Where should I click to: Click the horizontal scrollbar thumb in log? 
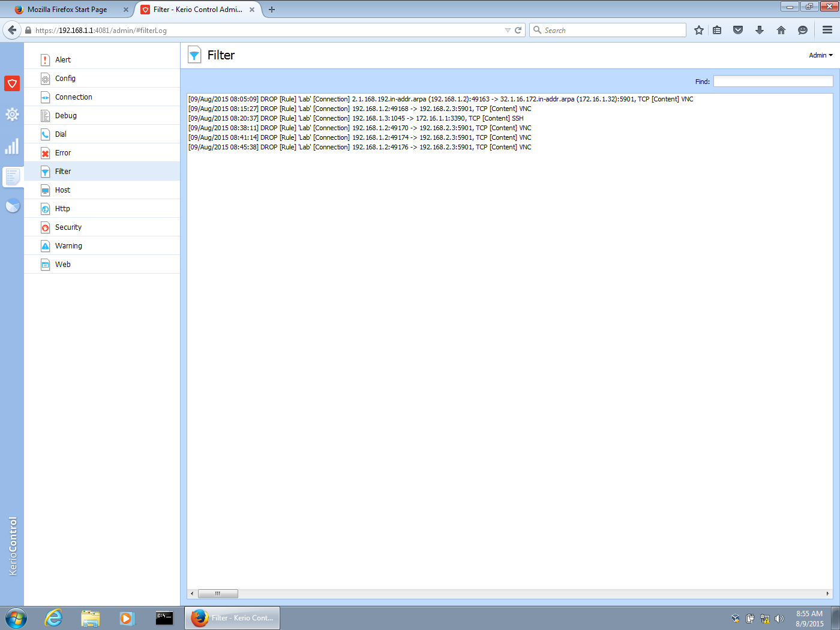218,593
